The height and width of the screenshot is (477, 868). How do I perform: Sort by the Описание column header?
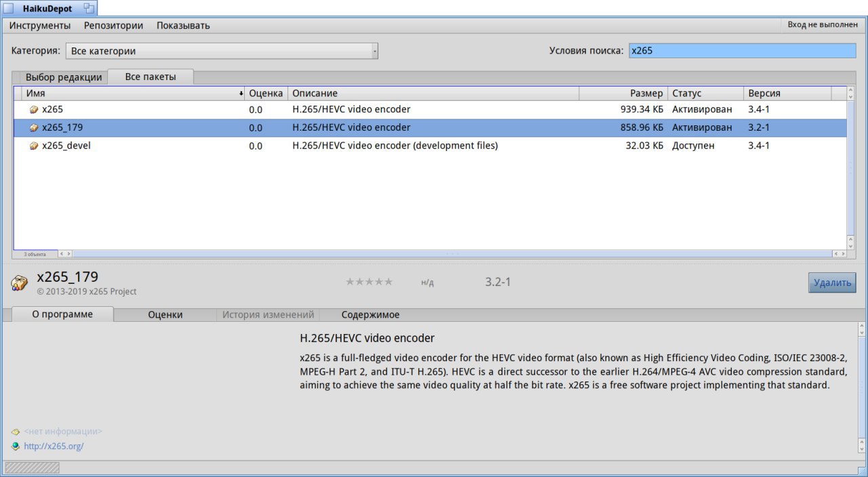tap(433, 93)
